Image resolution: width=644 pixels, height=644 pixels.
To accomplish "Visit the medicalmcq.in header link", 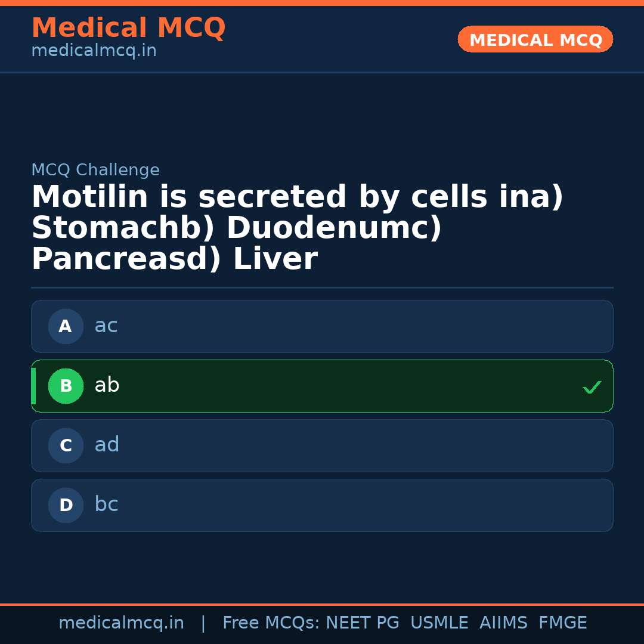I will [x=94, y=51].
